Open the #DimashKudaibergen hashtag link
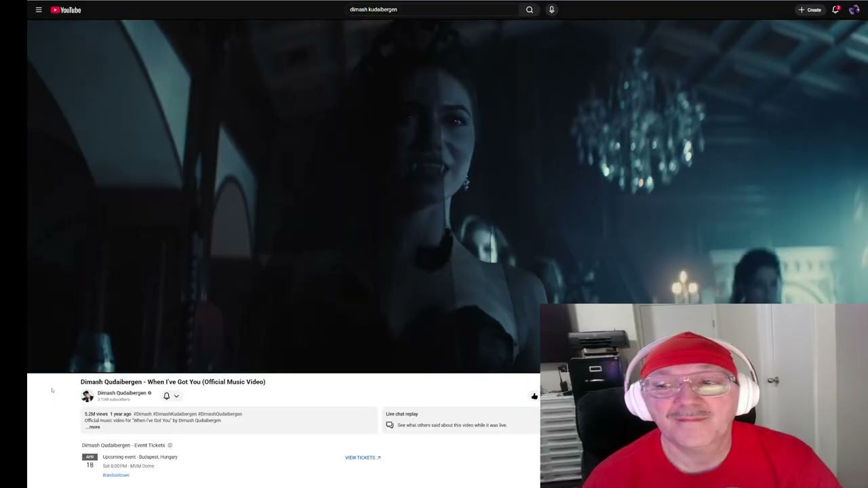The width and height of the screenshot is (868, 488). 174,414
